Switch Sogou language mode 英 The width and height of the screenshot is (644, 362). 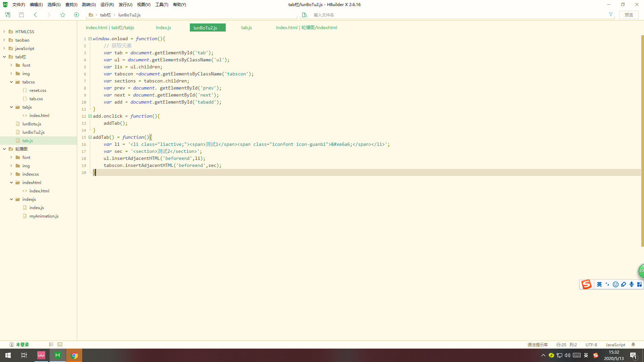coord(599,284)
